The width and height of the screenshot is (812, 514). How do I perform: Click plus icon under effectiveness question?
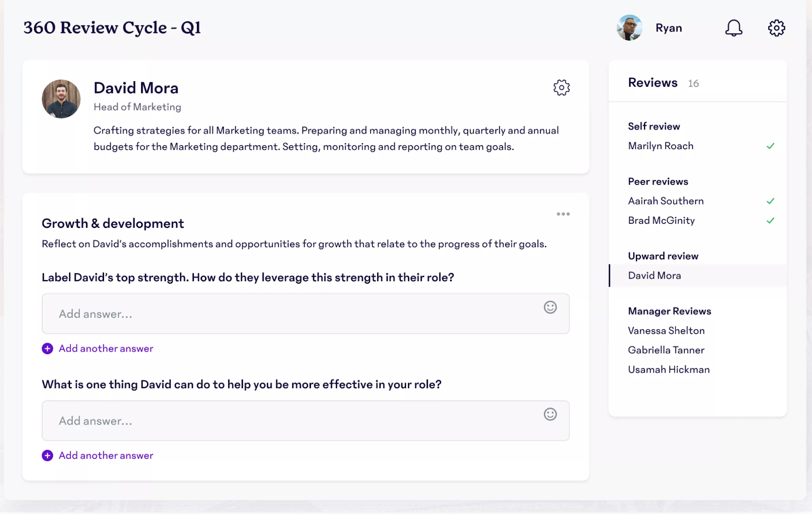click(47, 456)
